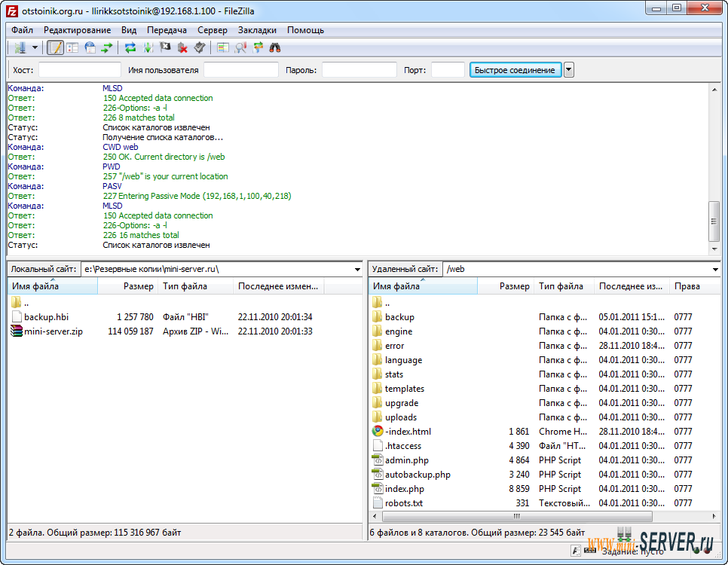Select the -index.html Chrome icon

point(378,432)
